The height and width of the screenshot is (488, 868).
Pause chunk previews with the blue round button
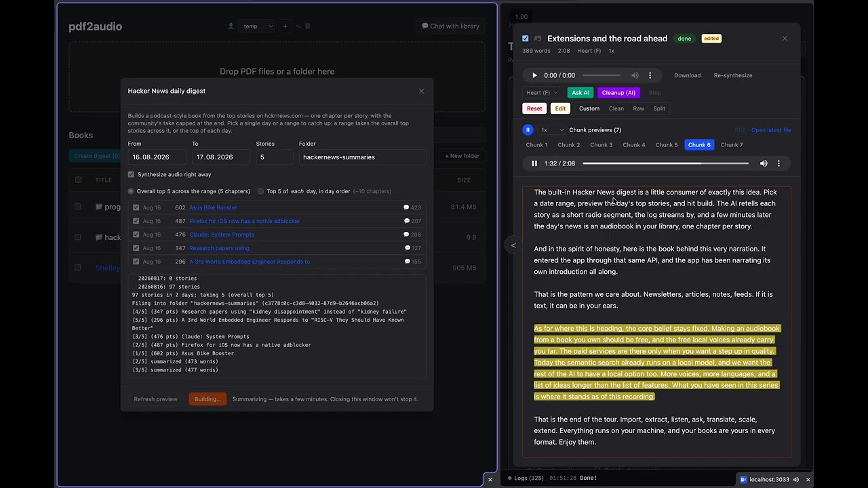point(528,129)
